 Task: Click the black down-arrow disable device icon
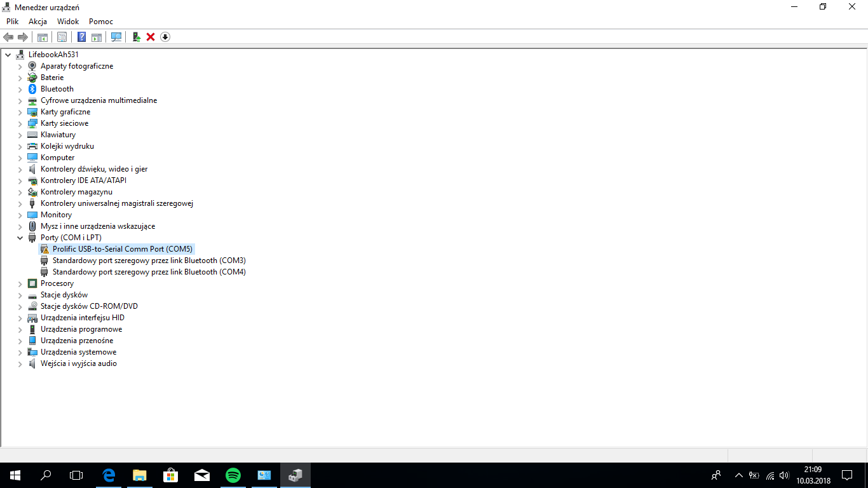pyautogui.click(x=165, y=37)
